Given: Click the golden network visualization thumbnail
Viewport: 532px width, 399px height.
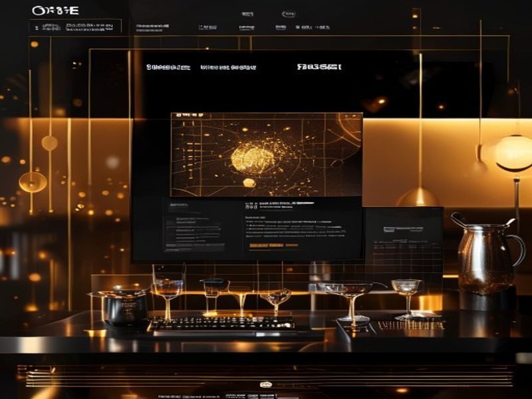Looking at the screenshot, I should coord(267,155).
